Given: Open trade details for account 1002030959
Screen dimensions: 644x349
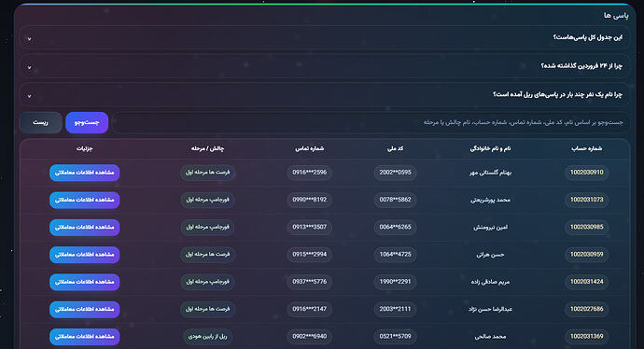Looking at the screenshot, I should pyautogui.click(x=85, y=255).
